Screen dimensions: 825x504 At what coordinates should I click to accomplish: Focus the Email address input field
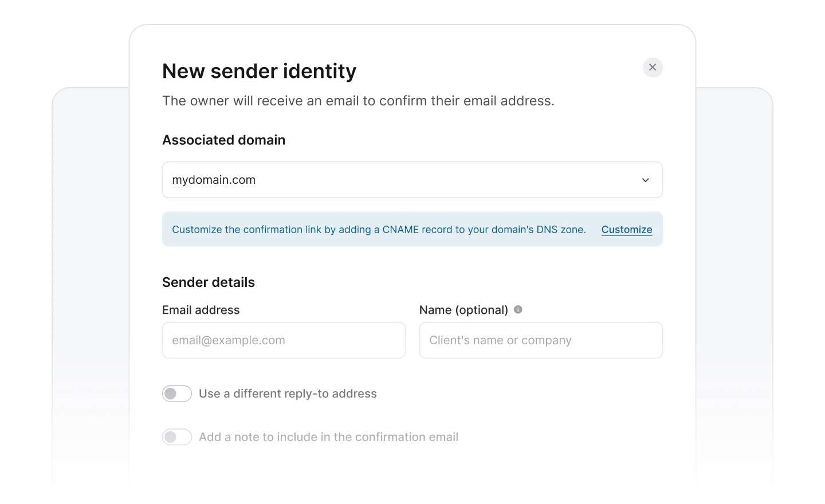tap(284, 340)
